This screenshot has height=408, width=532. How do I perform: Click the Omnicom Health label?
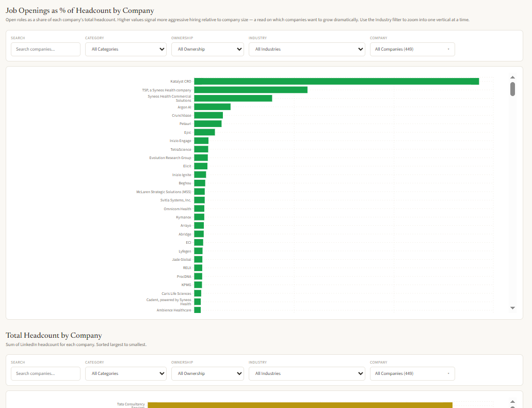point(178,209)
